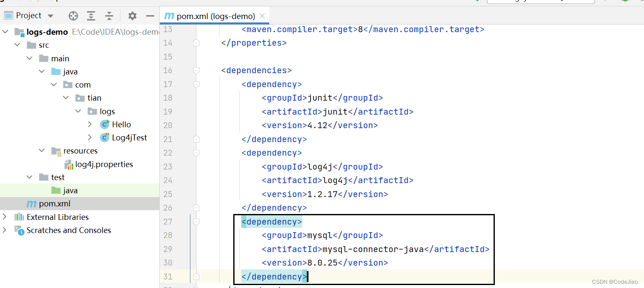The width and height of the screenshot is (644, 288).
Task: Fold the mysql dependency at line 27
Action: click(x=196, y=222)
